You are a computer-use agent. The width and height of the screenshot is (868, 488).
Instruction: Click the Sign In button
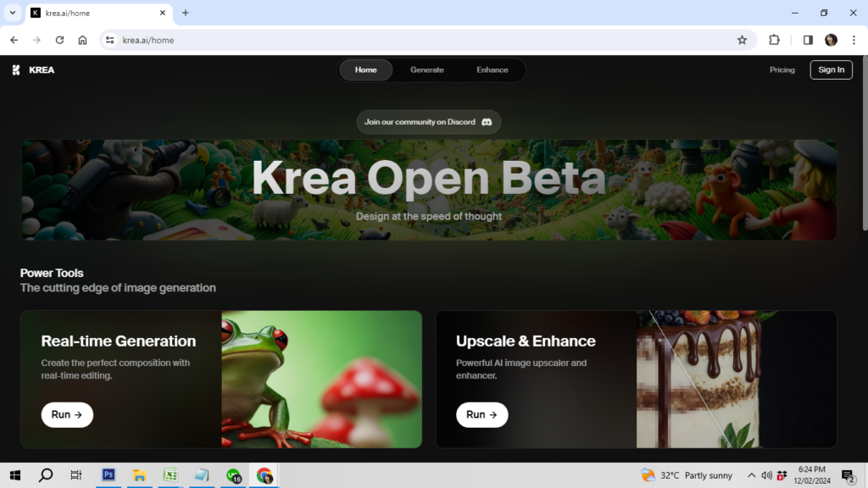pyautogui.click(x=831, y=70)
